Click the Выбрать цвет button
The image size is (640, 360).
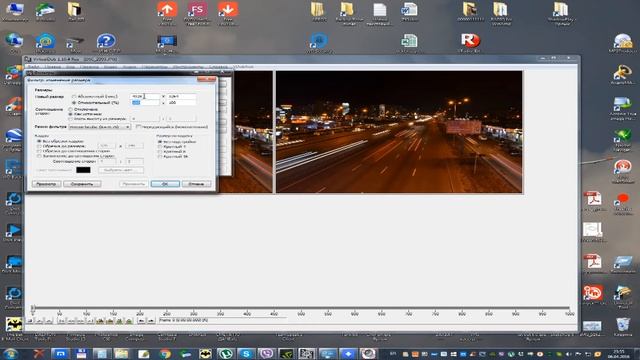[121, 170]
